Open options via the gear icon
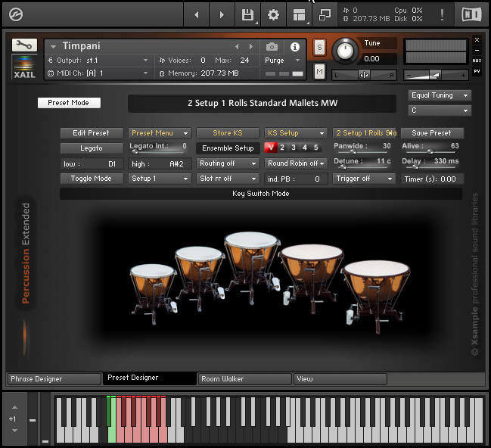Image resolution: width=491 pixels, height=448 pixels. [273, 14]
